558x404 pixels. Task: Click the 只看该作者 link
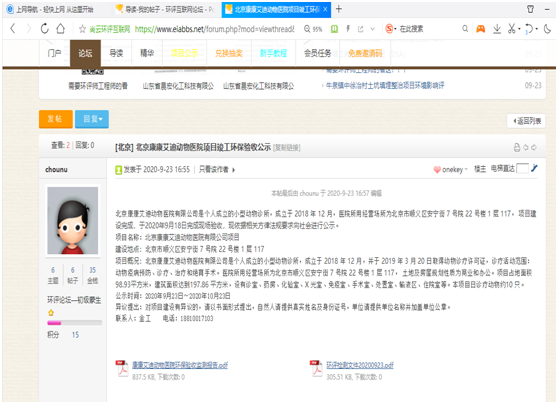[x=214, y=170]
